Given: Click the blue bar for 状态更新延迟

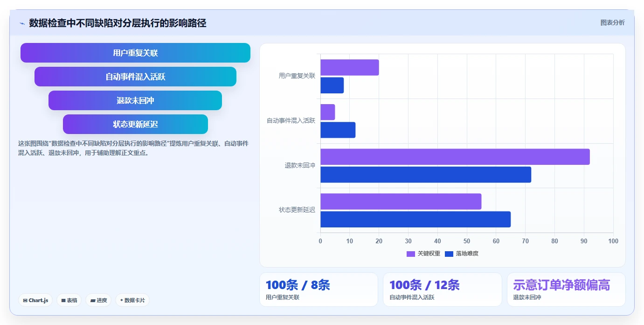Looking at the screenshot, I should (x=415, y=219).
